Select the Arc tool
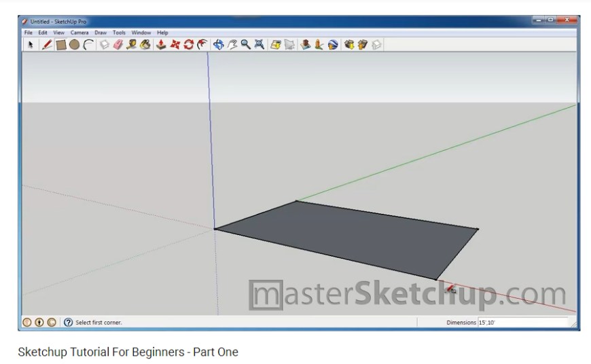Screen dimensions: 591x364 [x=88, y=45]
